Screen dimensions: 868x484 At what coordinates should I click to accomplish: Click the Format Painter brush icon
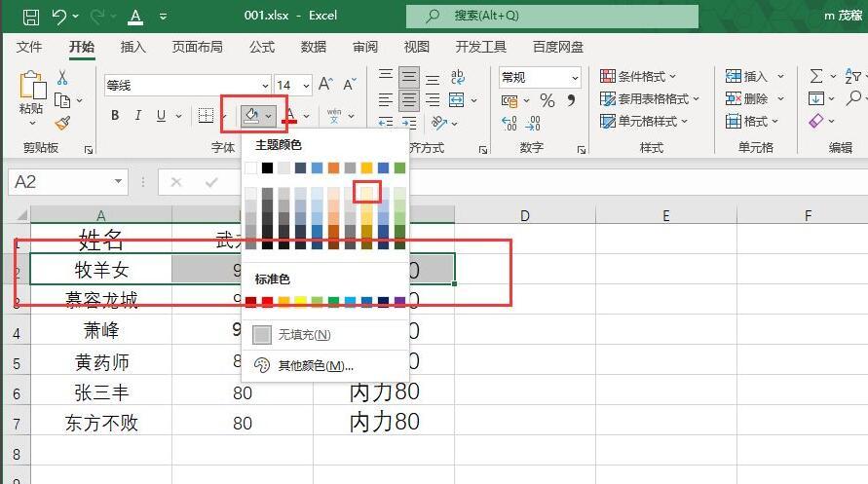(x=62, y=123)
